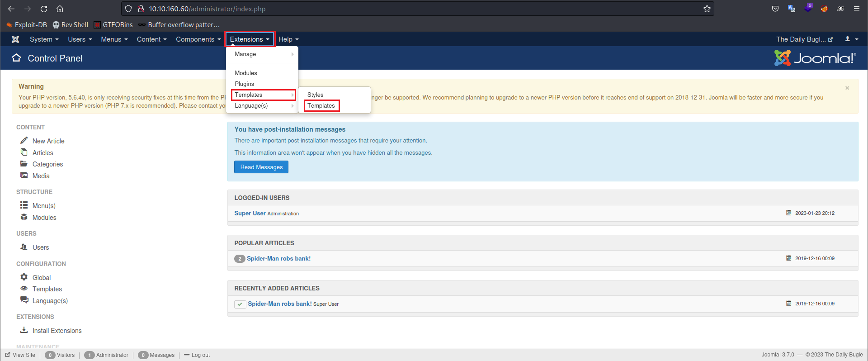Toggle published checkmark for Spider-Man article

(x=240, y=304)
